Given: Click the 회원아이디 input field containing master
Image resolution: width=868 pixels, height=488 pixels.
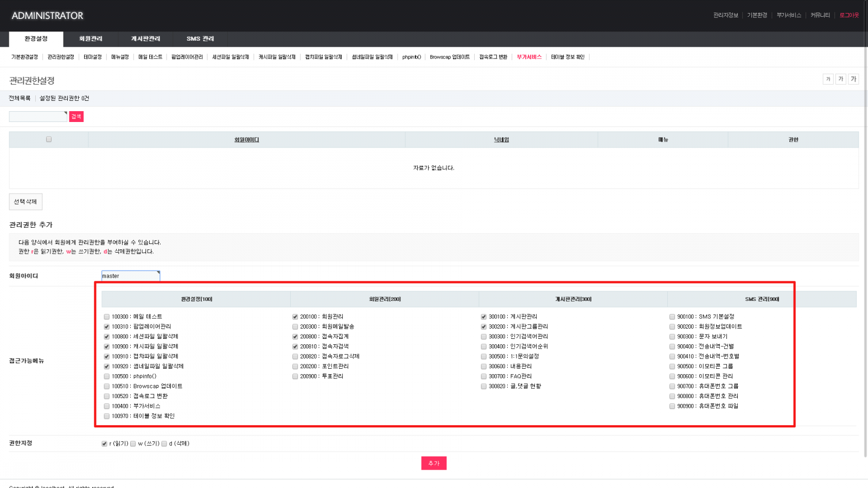Looking at the screenshot, I should coord(130,276).
